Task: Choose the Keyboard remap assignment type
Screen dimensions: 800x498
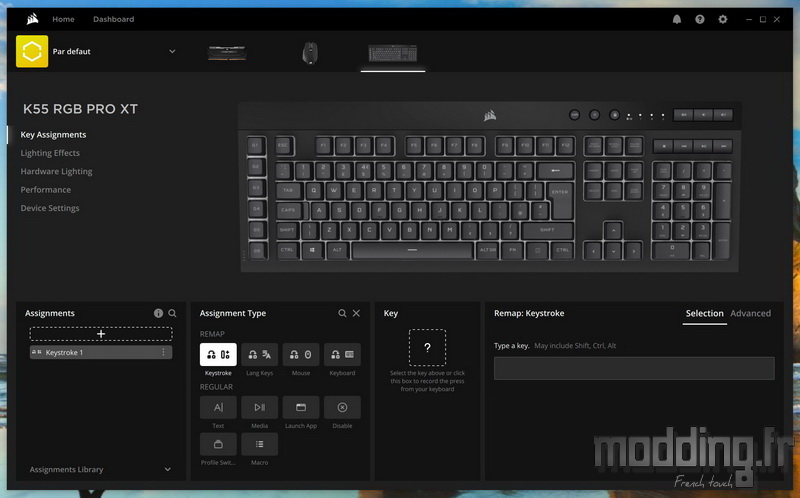Action: coord(342,354)
